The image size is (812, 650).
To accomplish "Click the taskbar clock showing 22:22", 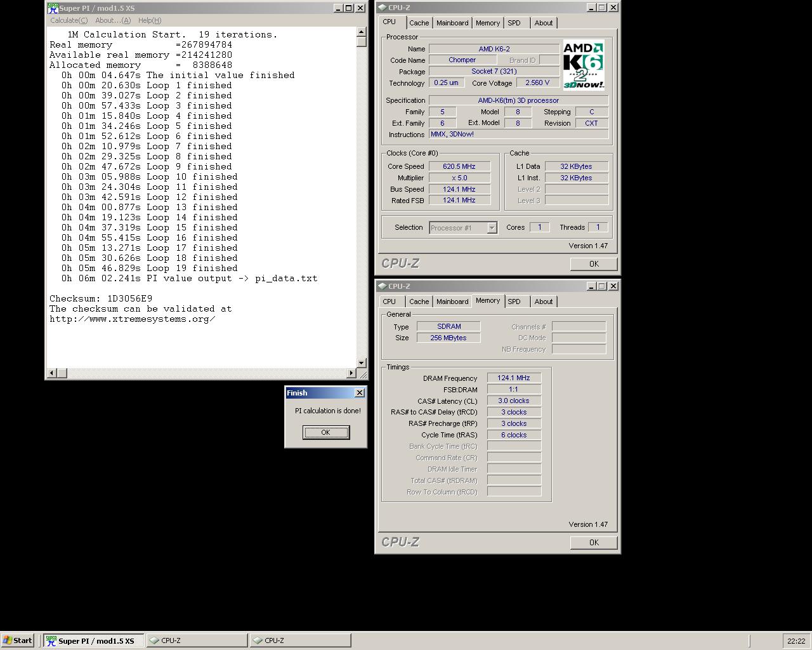I will pos(796,641).
